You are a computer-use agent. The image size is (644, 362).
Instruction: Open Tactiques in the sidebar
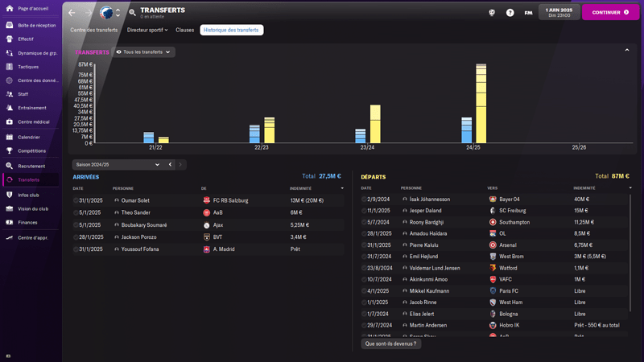[28, 67]
